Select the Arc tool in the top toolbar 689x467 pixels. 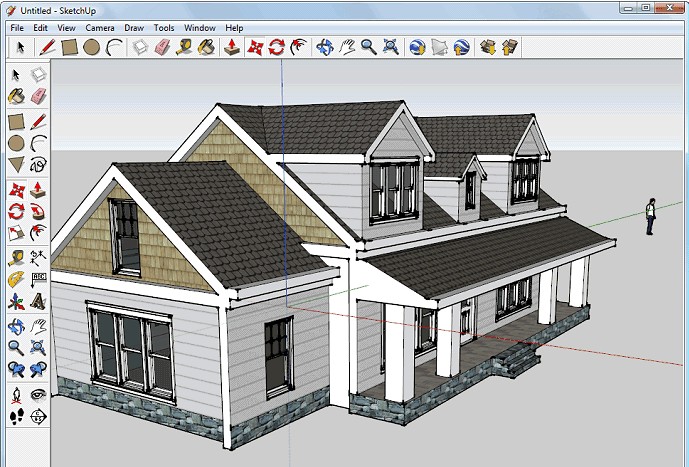pyautogui.click(x=114, y=47)
